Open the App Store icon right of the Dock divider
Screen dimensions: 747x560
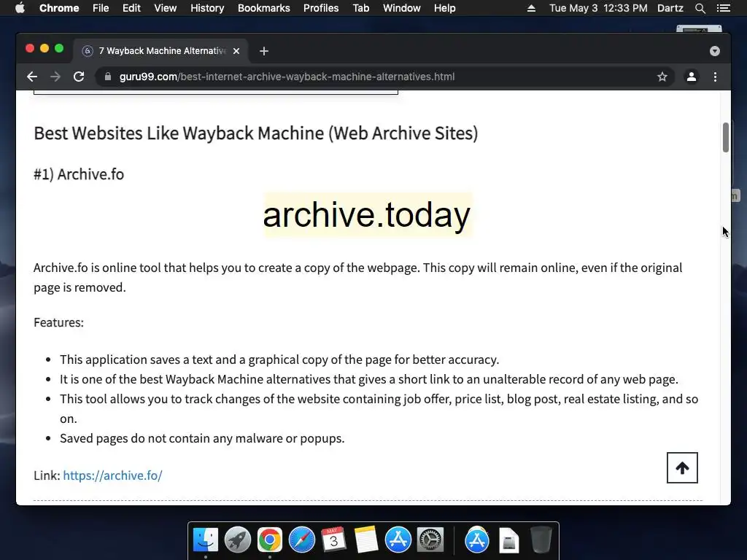[x=477, y=540]
